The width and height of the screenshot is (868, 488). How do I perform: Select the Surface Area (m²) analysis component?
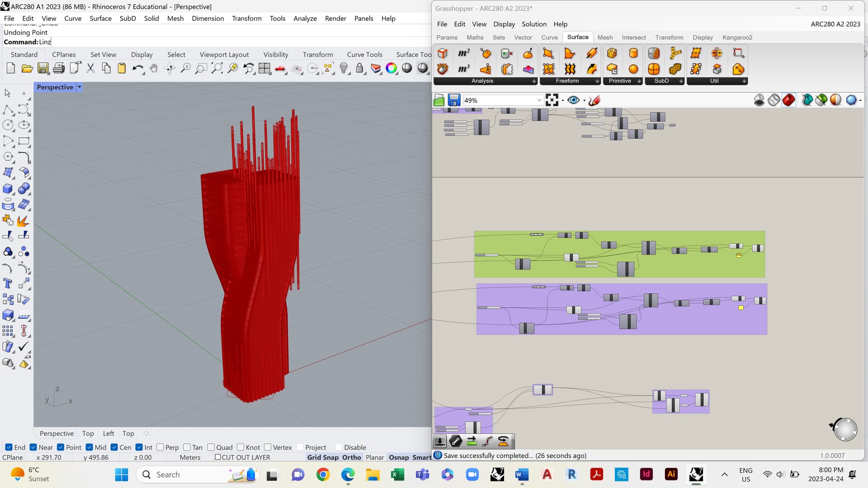(x=463, y=52)
